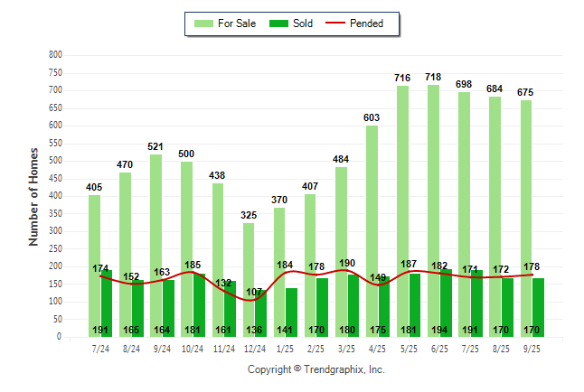This screenshot has height=392, width=584.
Task: Click the 7/24 x-axis label
Action: (x=101, y=348)
